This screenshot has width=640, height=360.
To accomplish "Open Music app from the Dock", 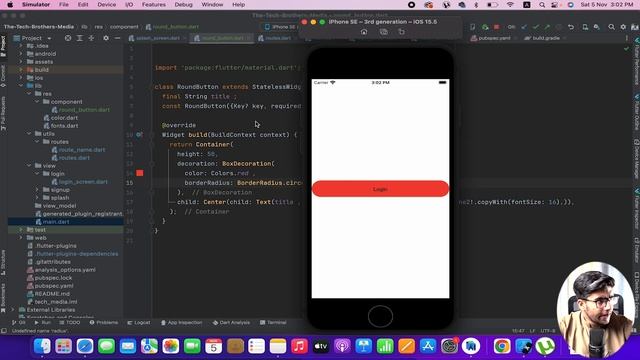I will 299,346.
